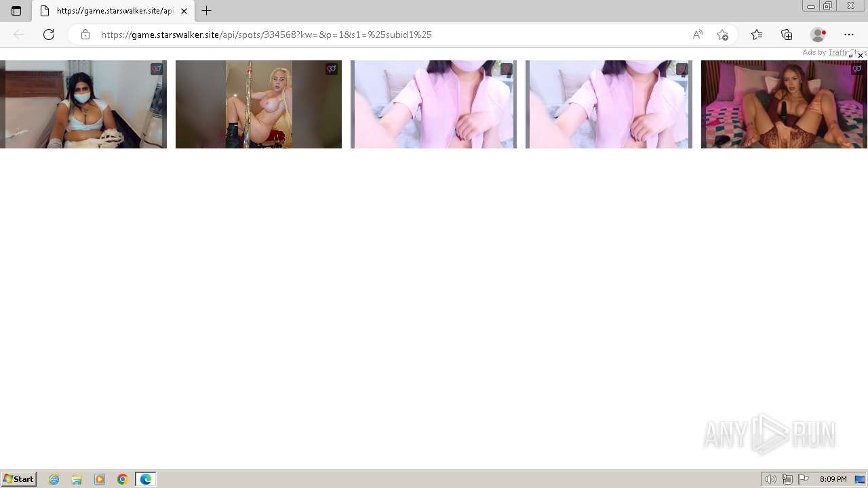The height and width of the screenshot is (488, 868).
Task: Open the volume speaker tray icon
Action: coord(770,479)
